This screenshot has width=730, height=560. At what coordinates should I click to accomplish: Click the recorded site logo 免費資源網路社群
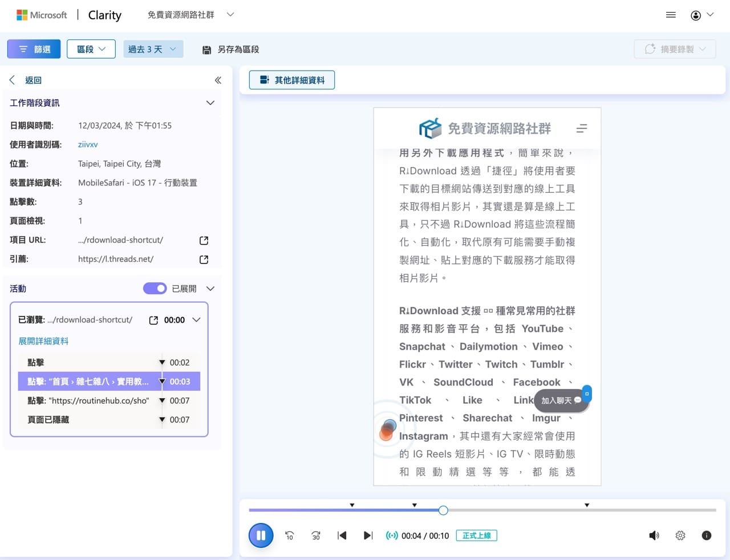485,128
